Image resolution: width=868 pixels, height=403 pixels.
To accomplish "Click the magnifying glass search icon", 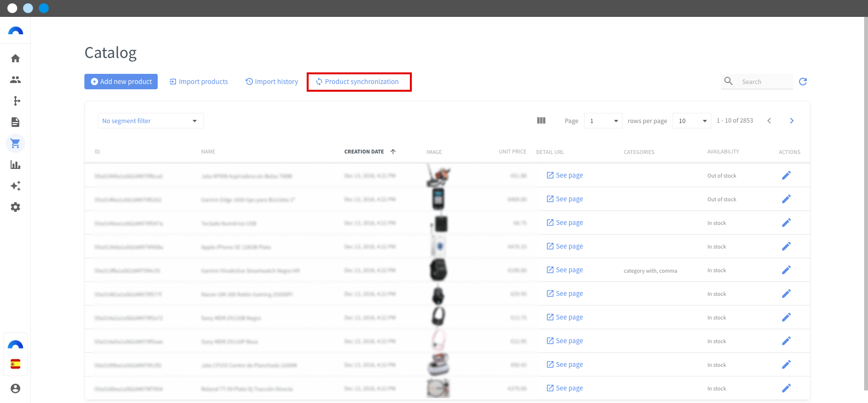I will (729, 81).
